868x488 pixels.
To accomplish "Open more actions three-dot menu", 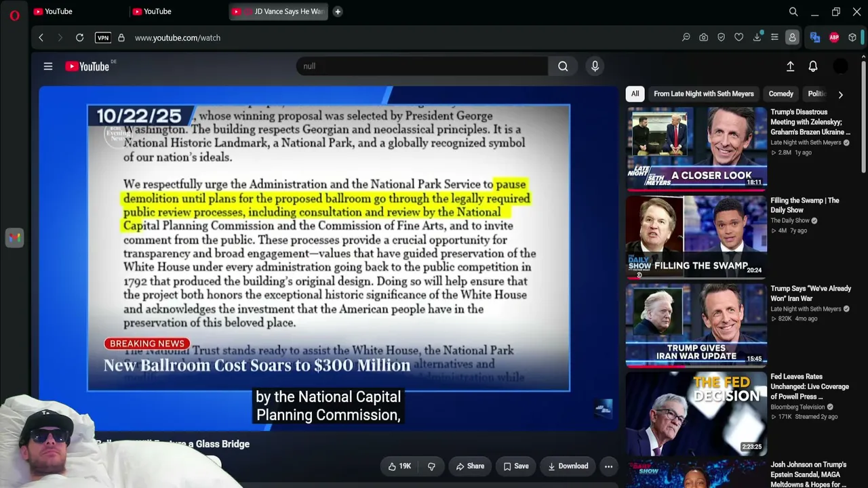I will 608,466.
